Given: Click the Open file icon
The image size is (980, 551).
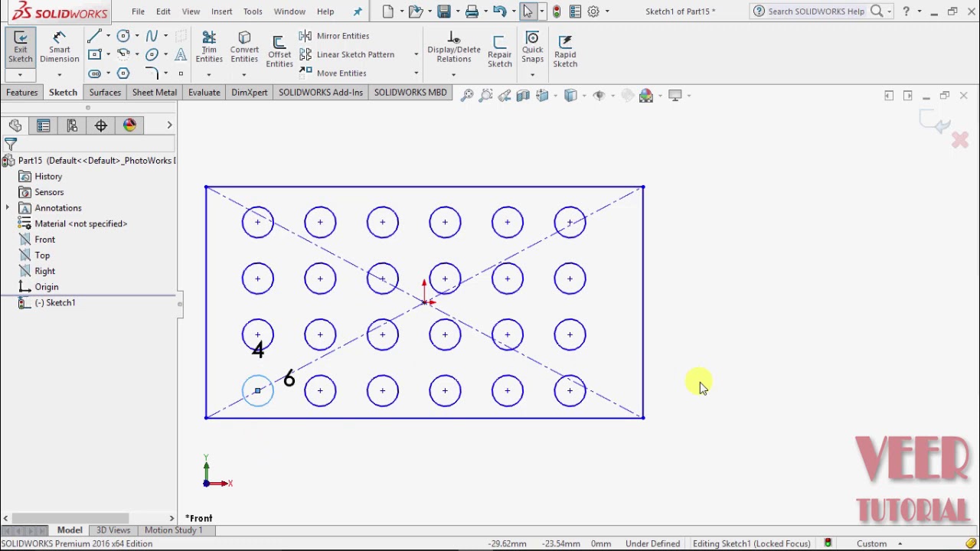Looking at the screenshot, I should tap(415, 11).
